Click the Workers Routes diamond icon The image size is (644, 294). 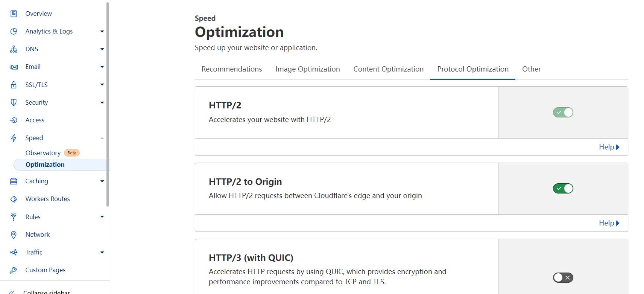14,199
